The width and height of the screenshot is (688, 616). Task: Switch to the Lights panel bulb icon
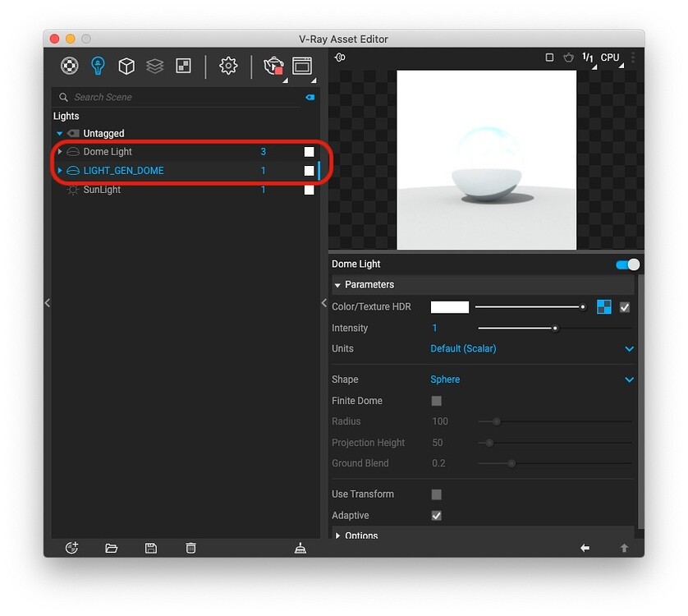[x=98, y=66]
